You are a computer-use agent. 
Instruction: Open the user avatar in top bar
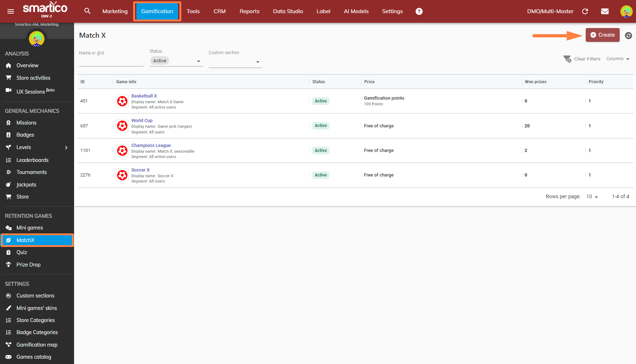626,11
